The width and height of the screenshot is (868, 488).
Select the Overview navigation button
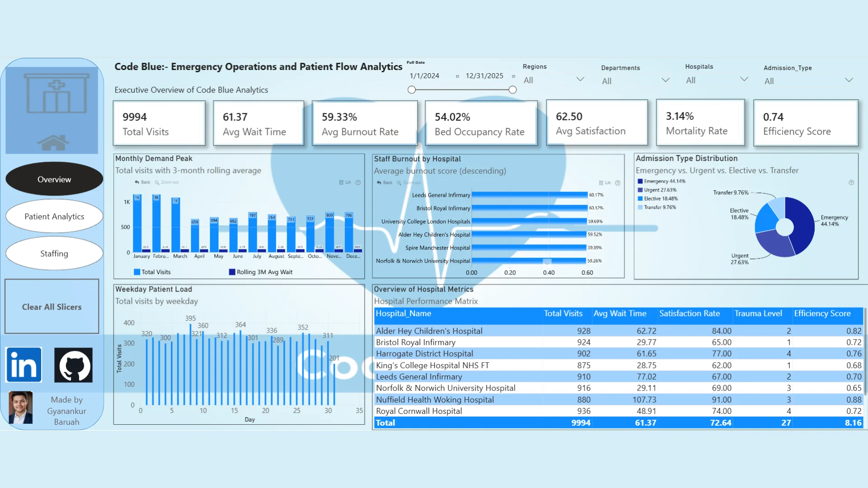pos(54,179)
